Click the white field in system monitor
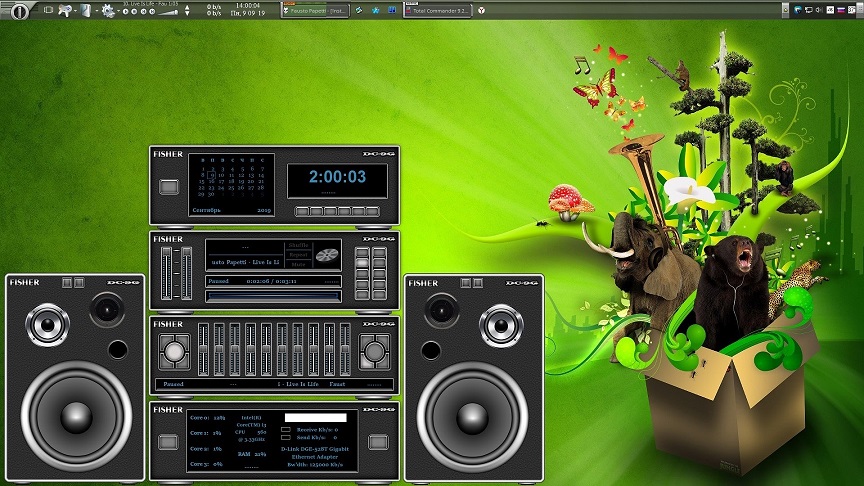 (315, 417)
